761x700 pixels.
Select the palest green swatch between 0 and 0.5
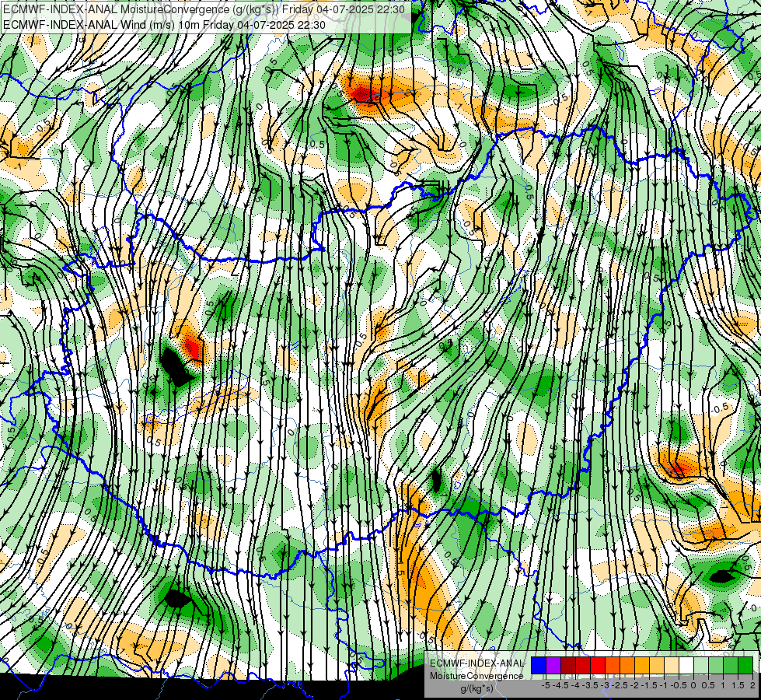(x=701, y=665)
